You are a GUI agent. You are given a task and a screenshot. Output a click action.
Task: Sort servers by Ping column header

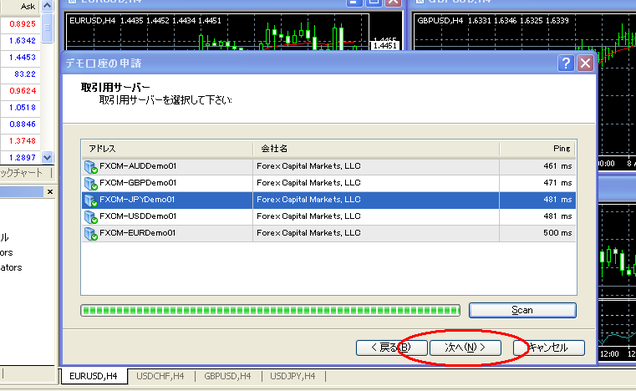[537, 149]
